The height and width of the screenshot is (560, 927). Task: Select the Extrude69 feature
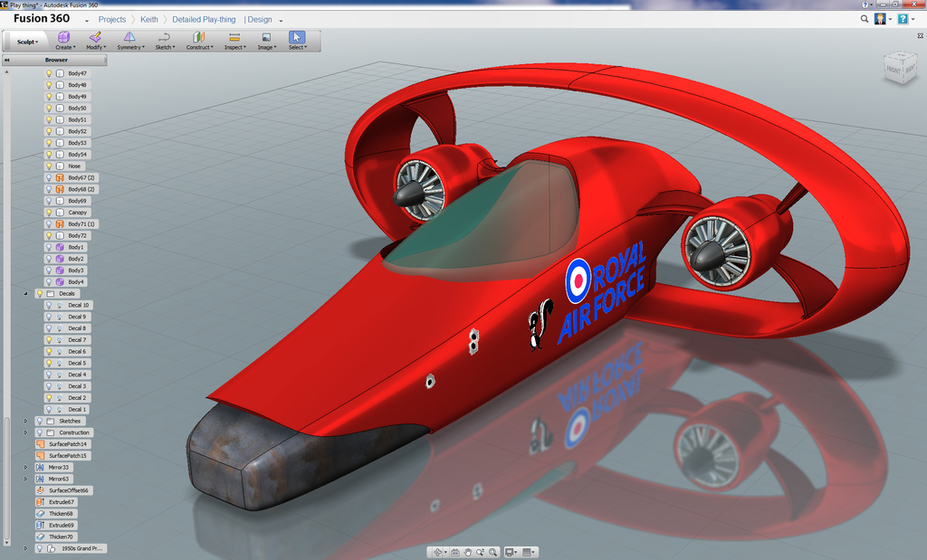[56, 525]
